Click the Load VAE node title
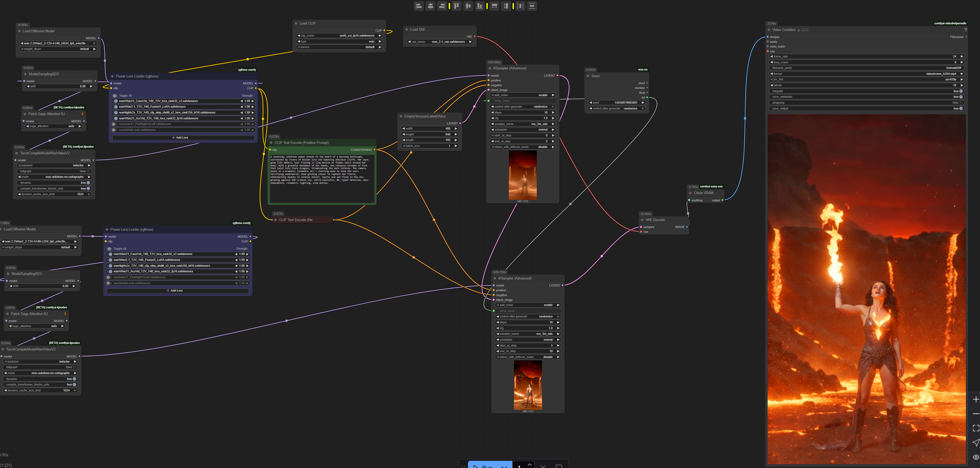 (417, 29)
